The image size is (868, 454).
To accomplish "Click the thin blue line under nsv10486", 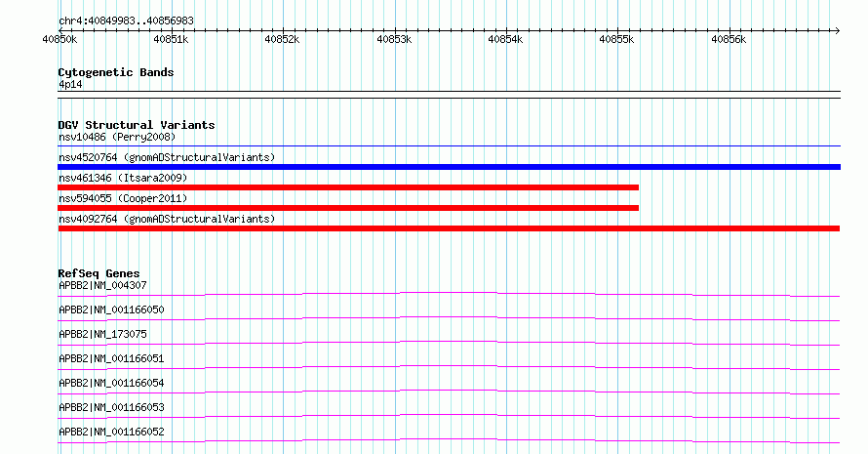I will point(449,146).
